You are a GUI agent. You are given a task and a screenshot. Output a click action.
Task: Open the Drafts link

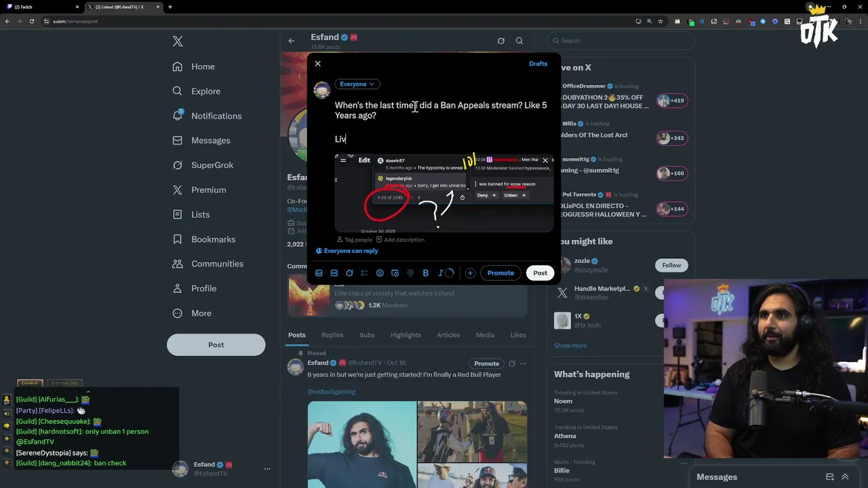pyautogui.click(x=538, y=64)
